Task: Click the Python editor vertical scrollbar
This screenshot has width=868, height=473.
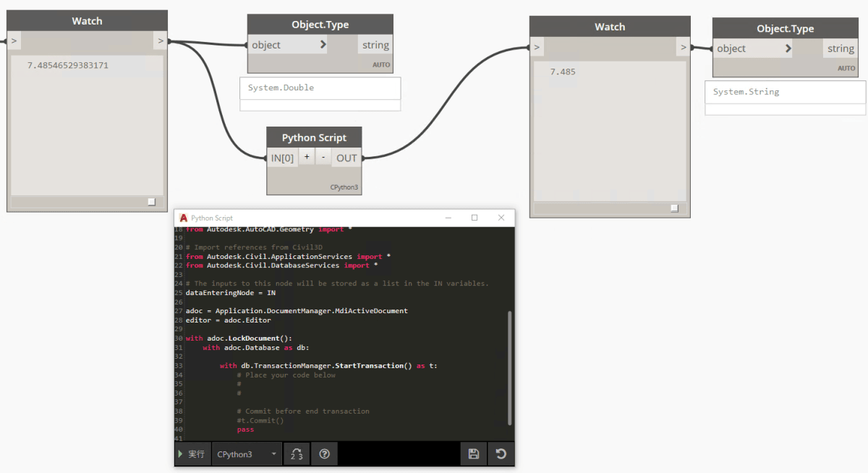Action: point(510,367)
